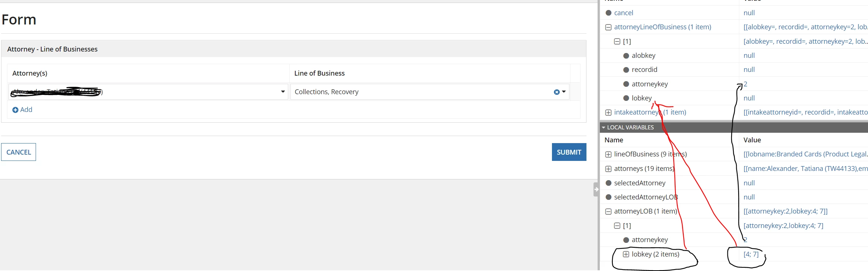Select the selectedAttorney variable bullet
The height and width of the screenshot is (271, 868).
click(x=608, y=183)
